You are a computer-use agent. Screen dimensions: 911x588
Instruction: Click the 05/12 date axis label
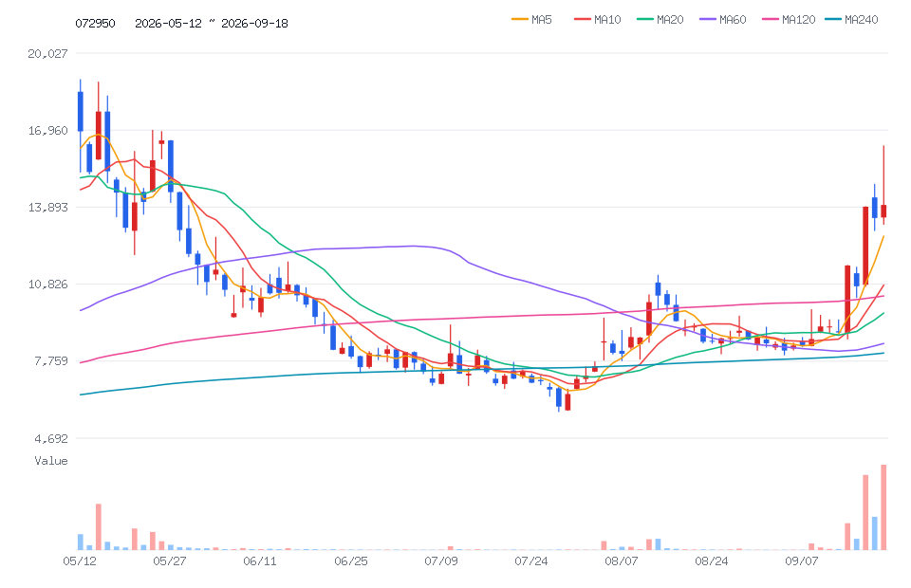tap(80, 561)
